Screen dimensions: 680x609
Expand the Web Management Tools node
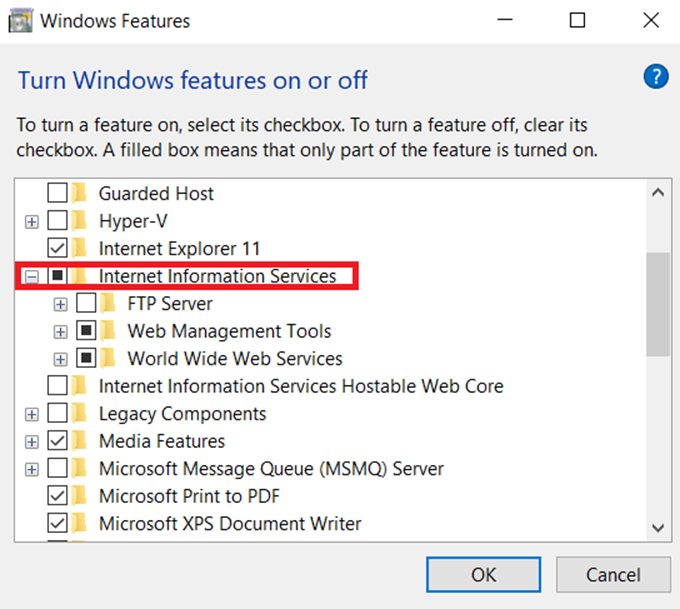pos(60,332)
